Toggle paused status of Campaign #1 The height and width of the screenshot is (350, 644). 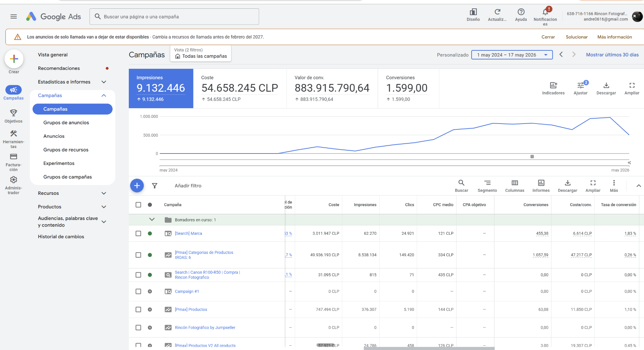tap(150, 291)
